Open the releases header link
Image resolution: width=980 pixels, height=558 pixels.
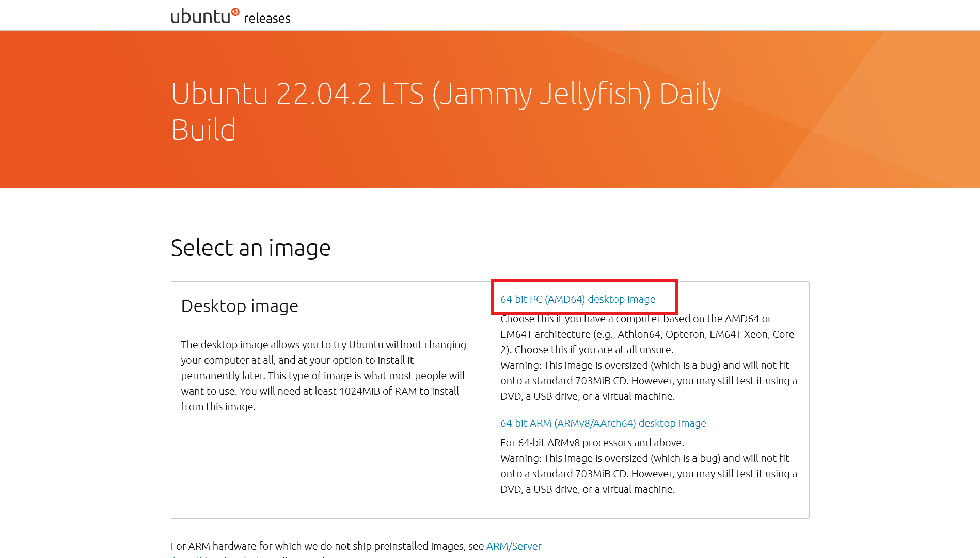[x=267, y=19]
